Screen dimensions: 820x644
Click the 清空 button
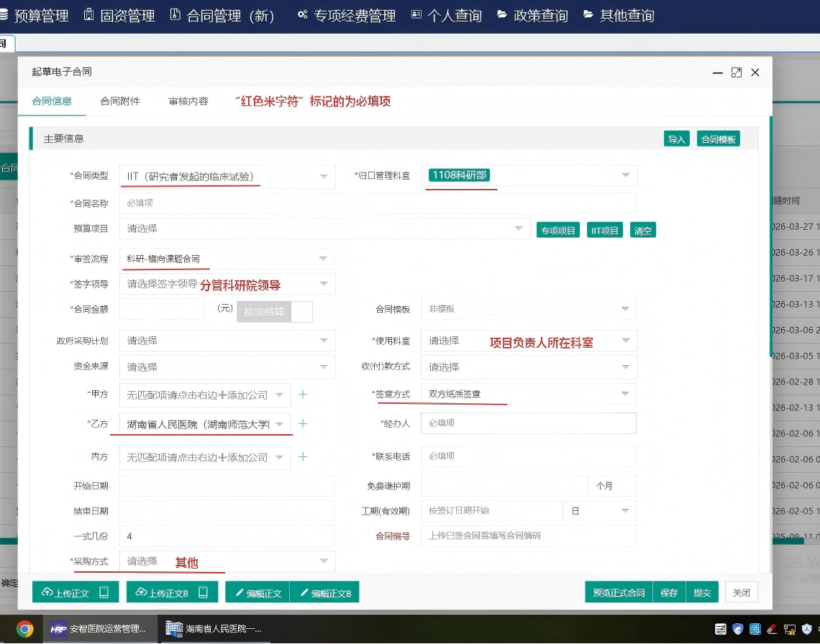[643, 230]
